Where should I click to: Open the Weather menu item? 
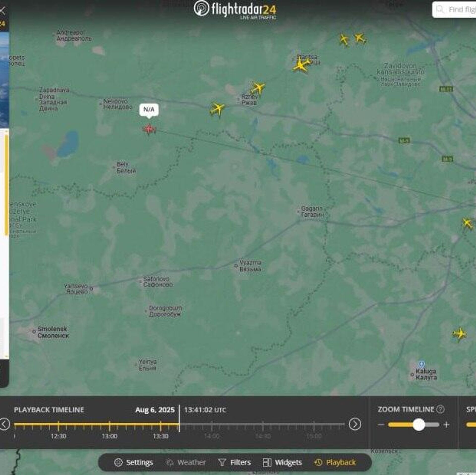[x=186, y=462]
